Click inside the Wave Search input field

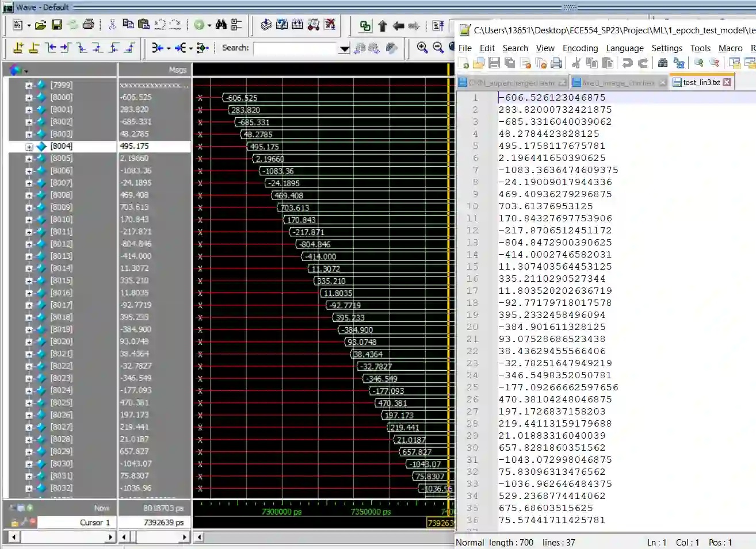(x=295, y=48)
